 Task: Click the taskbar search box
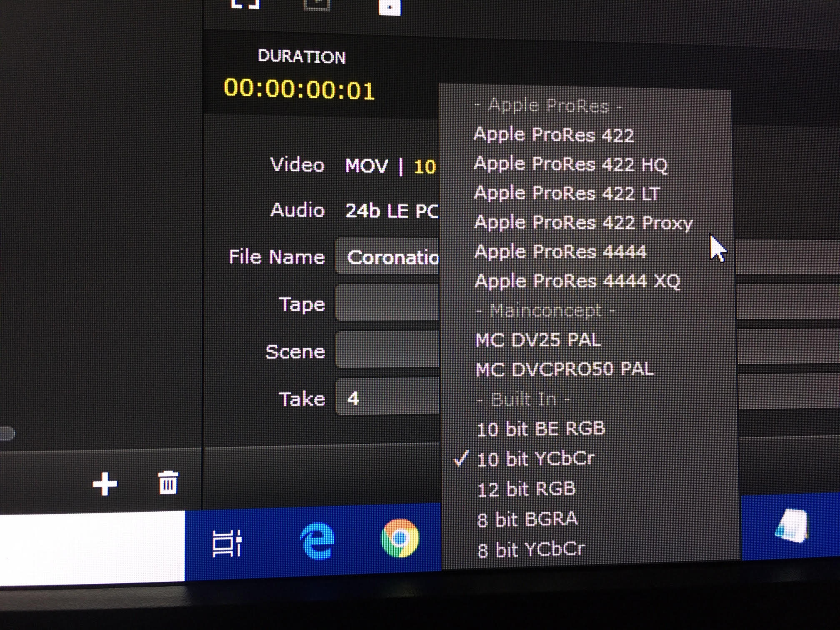[x=92, y=547]
